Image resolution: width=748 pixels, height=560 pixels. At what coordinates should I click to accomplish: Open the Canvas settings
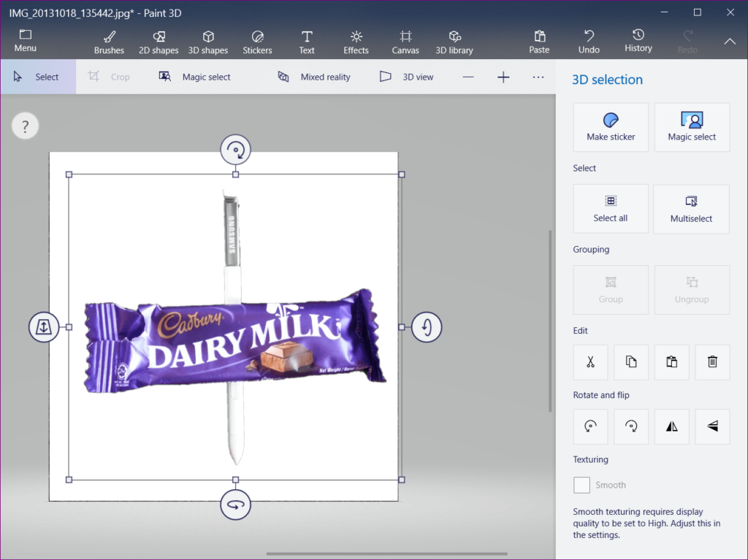[x=405, y=42]
